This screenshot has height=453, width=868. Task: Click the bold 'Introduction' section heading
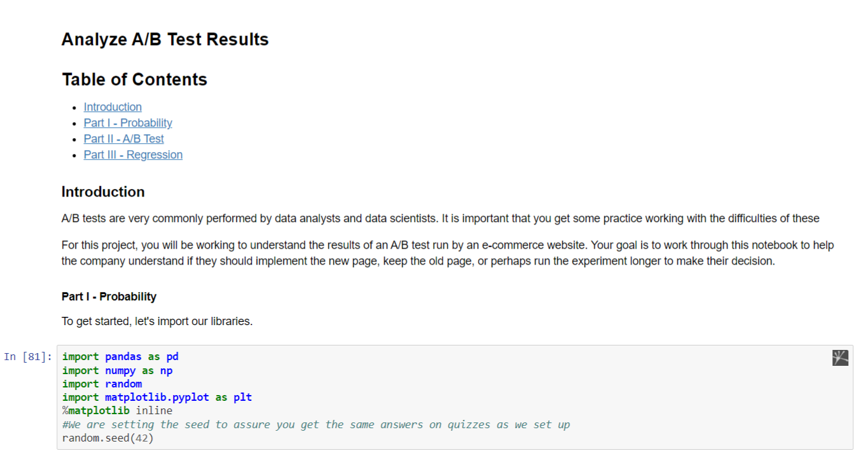click(103, 192)
